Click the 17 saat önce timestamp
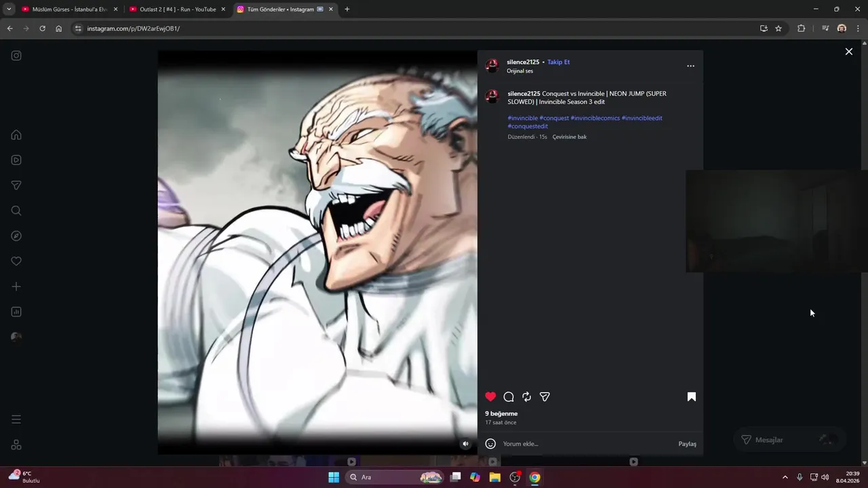Viewport: 868px width, 488px height. [x=500, y=422]
